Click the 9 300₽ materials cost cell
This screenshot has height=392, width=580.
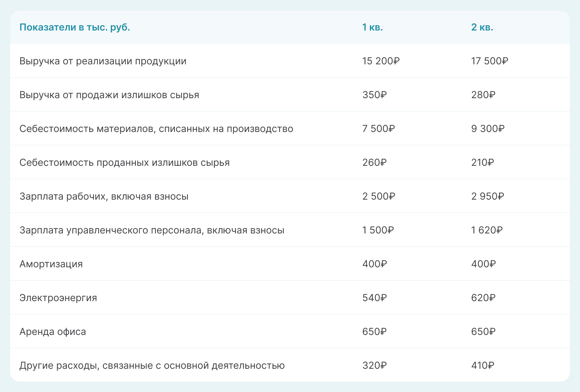tap(488, 129)
